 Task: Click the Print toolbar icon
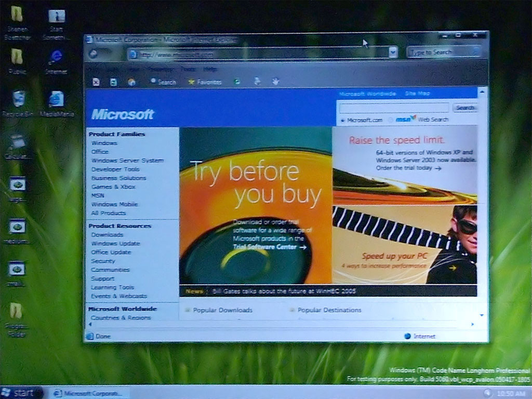(x=257, y=81)
